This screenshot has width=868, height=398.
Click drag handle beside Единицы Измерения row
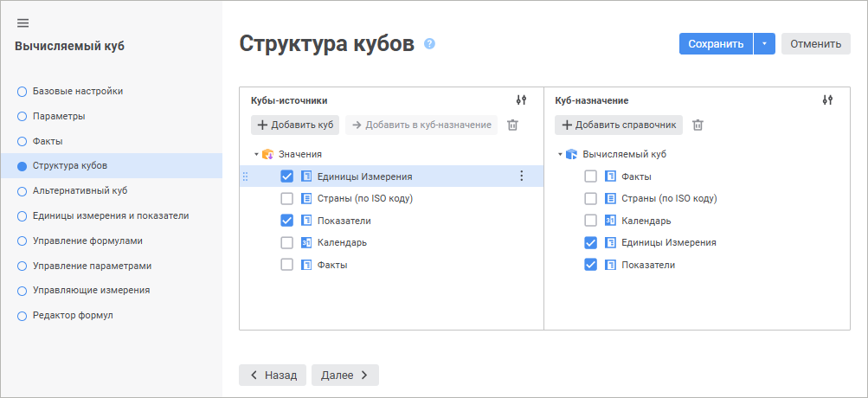(x=245, y=177)
